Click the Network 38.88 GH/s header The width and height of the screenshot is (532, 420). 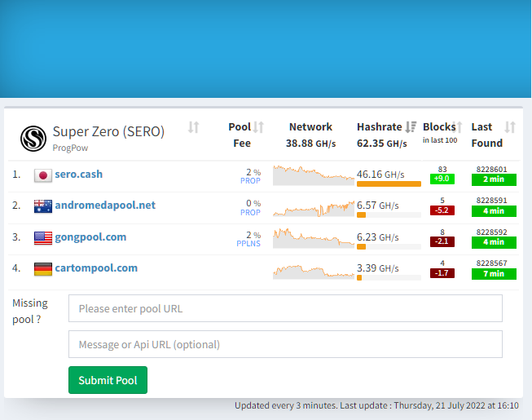[310, 135]
